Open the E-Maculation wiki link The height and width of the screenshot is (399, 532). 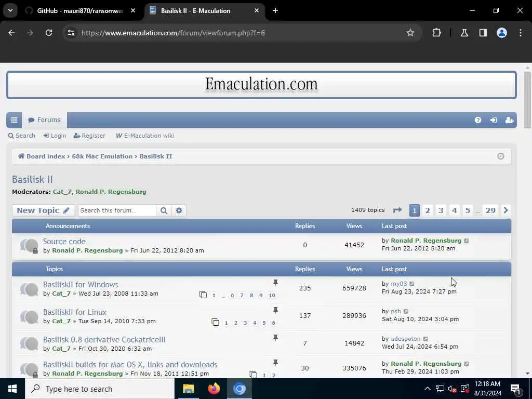click(145, 136)
